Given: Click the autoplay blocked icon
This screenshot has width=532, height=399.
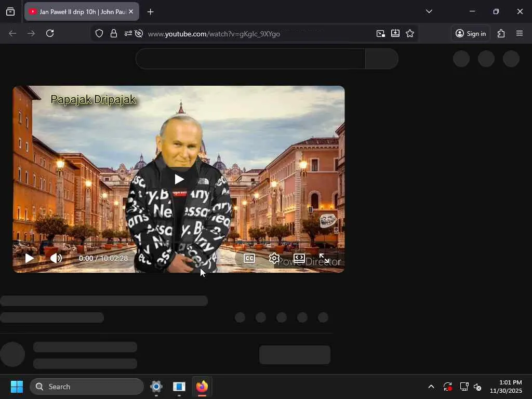Looking at the screenshot, I should tap(139, 33).
